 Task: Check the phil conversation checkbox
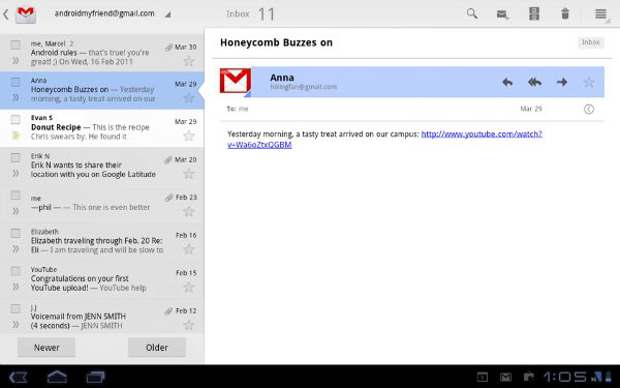point(15,195)
